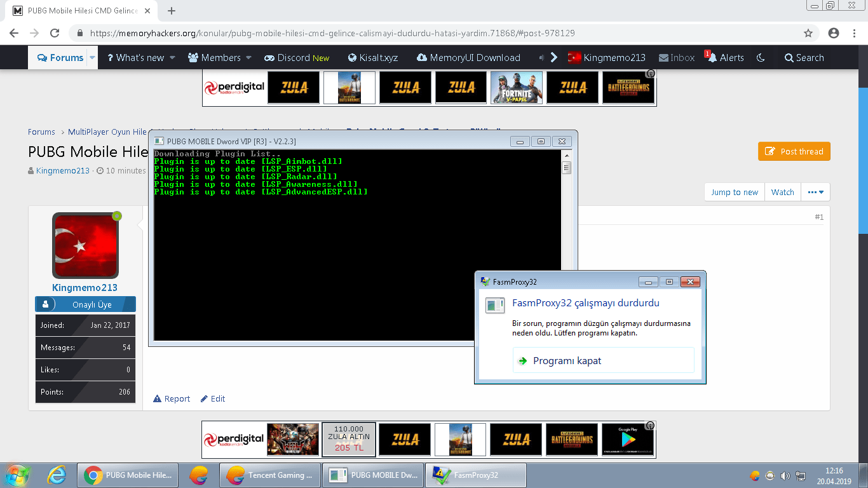Image resolution: width=868 pixels, height=488 pixels.
Task: Click the browser back arrow
Action: point(14,33)
